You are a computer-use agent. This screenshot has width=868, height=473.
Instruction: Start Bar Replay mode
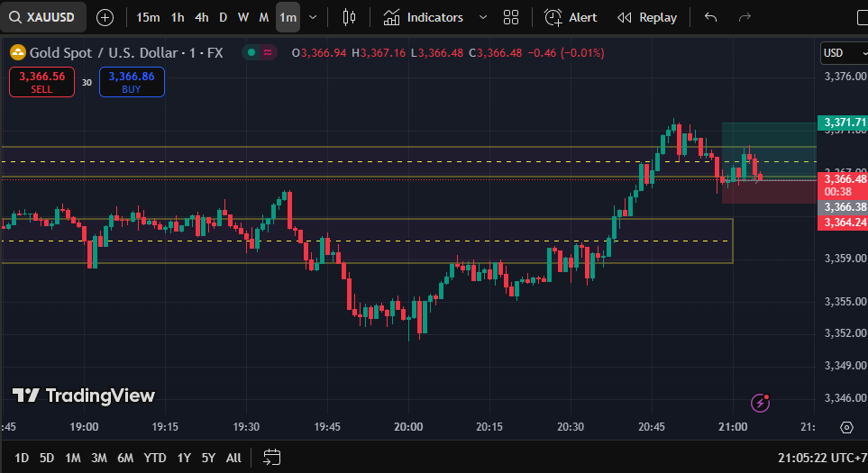click(647, 18)
